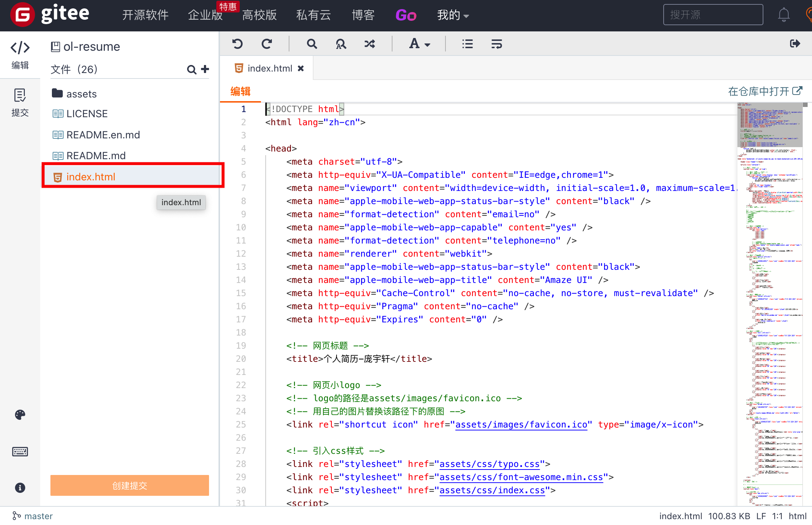
Task: Click the Gitee logo
Action: (50, 15)
